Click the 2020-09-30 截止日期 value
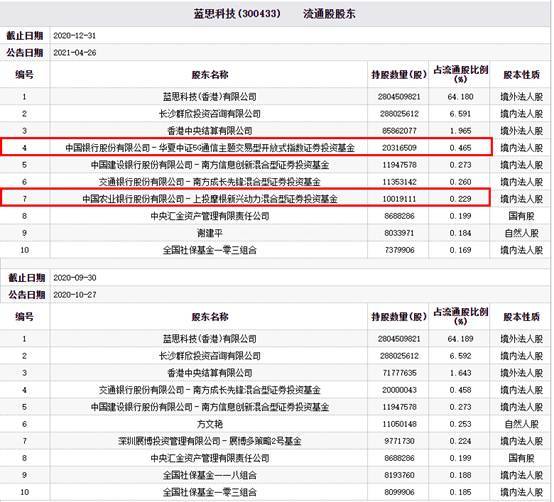This screenshot has height=502, width=554. pyautogui.click(x=75, y=278)
